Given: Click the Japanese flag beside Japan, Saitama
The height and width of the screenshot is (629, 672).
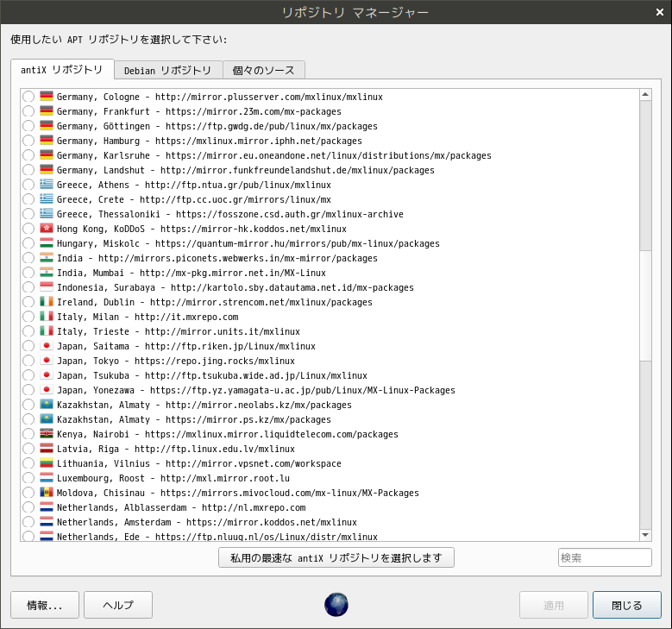Looking at the screenshot, I should tap(47, 346).
